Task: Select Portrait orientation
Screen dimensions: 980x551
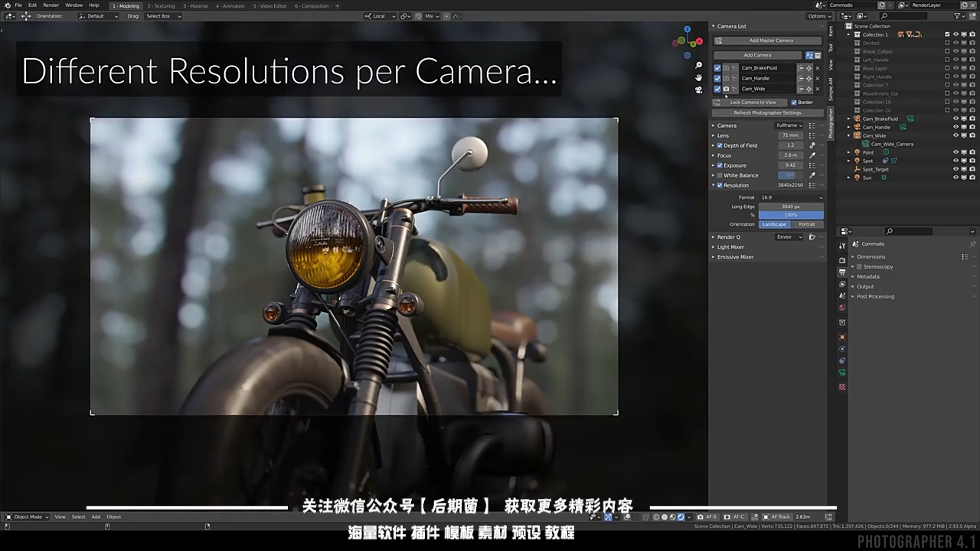Action: 807,224
